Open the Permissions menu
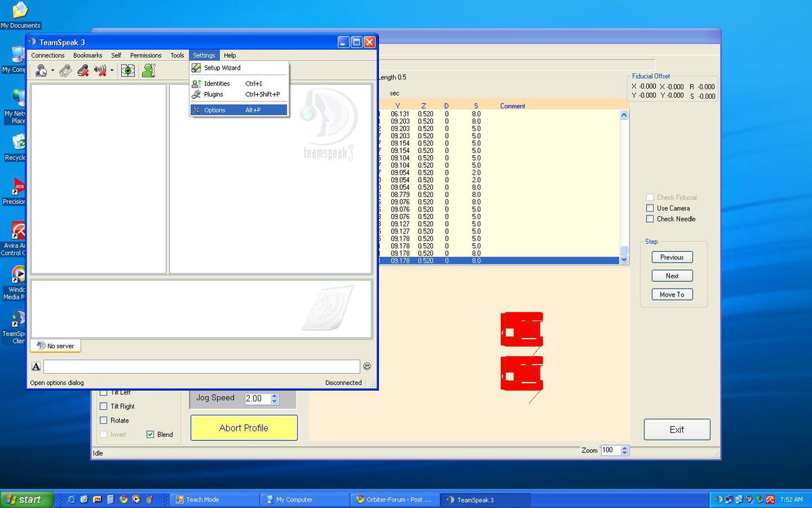The height and width of the screenshot is (508, 812). click(146, 56)
